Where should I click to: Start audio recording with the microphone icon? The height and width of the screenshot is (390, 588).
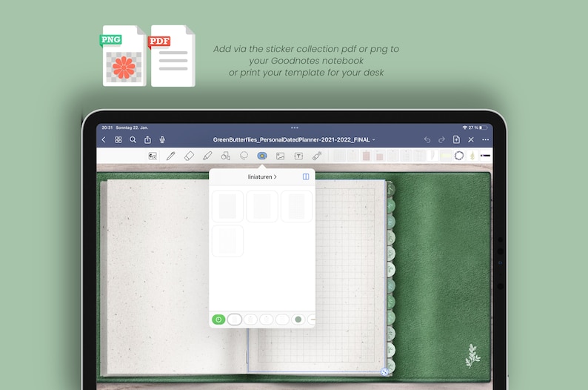point(162,139)
